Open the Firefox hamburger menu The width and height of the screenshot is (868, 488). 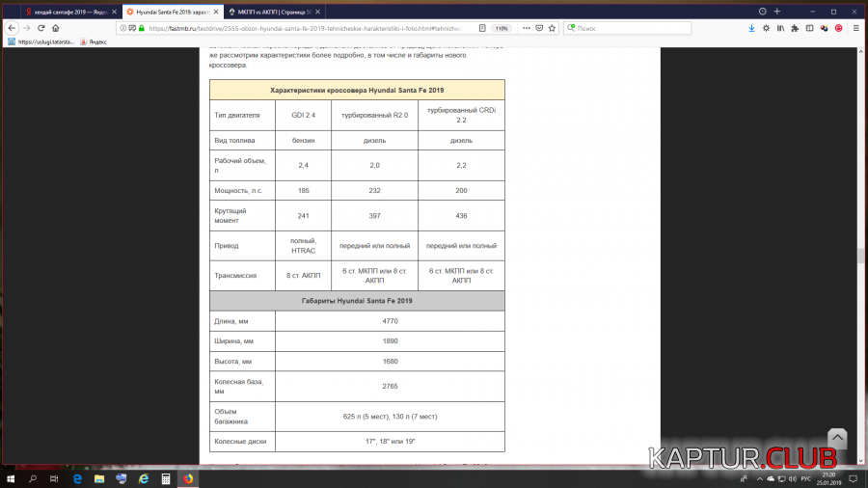click(855, 28)
